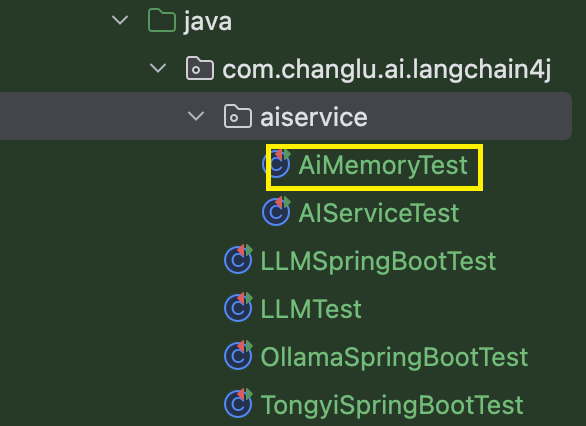The image size is (586, 426).
Task: Select AiMemoryTest in the project tree
Action: [383, 165]
